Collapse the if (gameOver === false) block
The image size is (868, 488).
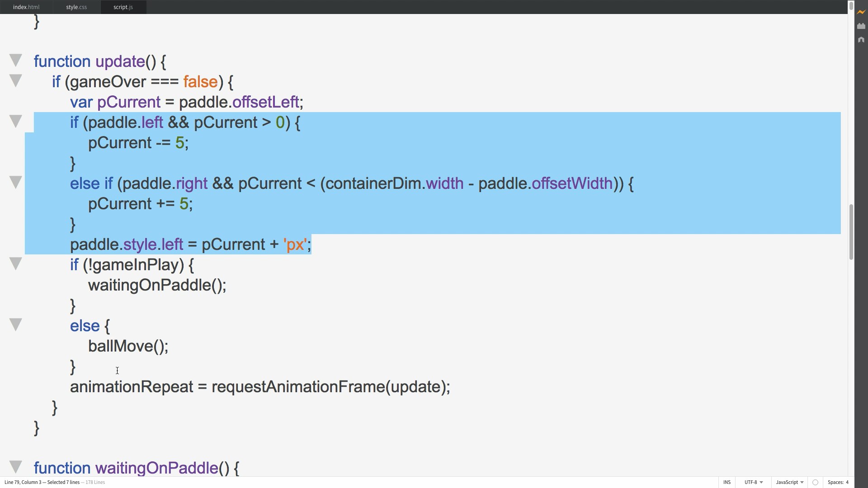click(15, 80)
